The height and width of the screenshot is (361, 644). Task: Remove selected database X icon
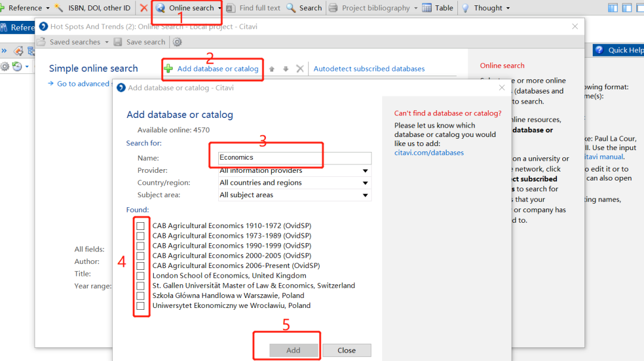point(300,69)
